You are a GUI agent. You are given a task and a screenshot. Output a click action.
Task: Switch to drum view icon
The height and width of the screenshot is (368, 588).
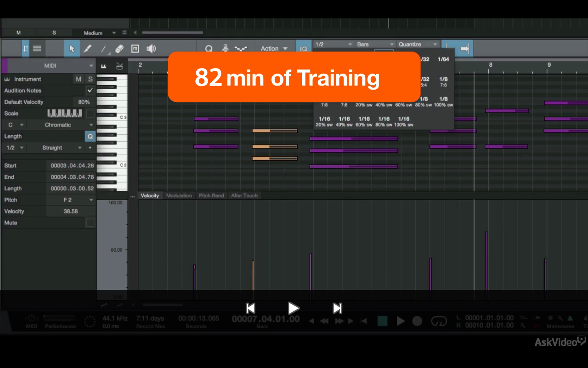tap(119, 66)
